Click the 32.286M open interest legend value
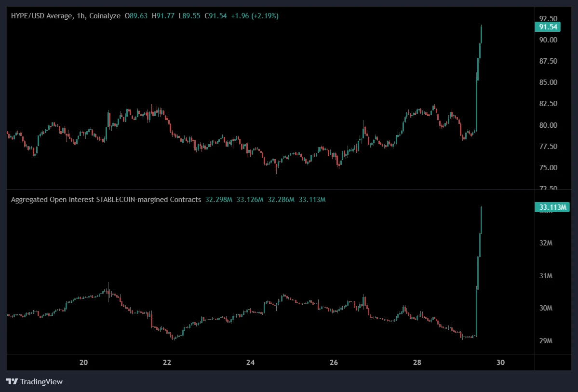Screen dimensions: 578x392 (281, 200)
